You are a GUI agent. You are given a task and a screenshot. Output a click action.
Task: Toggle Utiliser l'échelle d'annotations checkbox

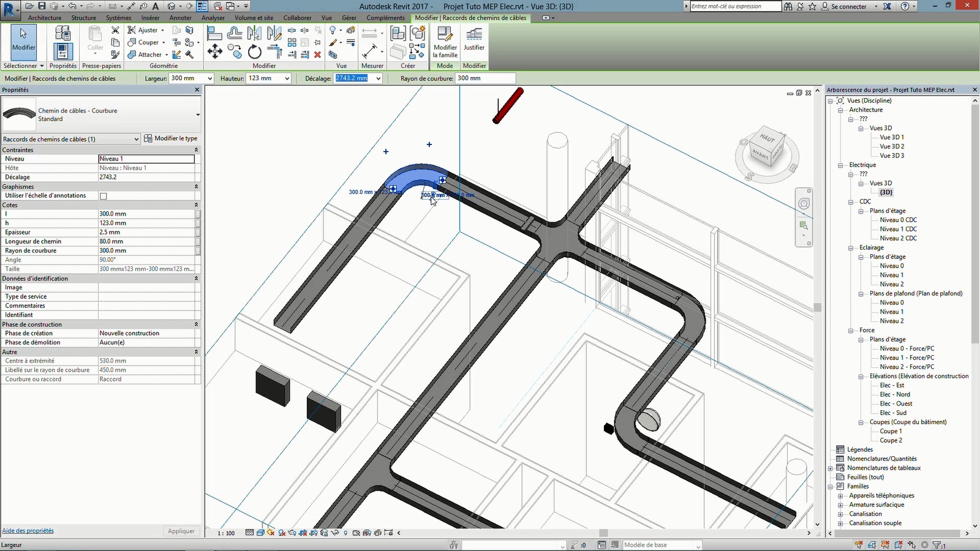coord(104,196)
